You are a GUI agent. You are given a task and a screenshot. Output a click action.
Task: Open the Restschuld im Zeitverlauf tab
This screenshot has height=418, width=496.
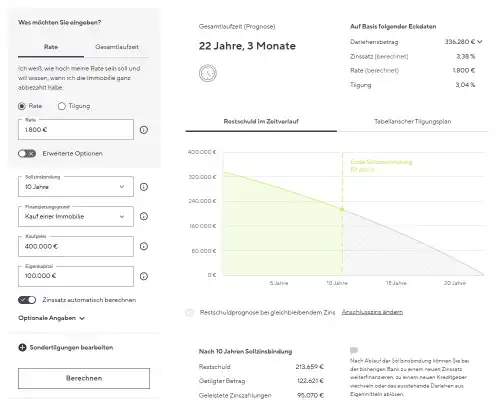click(261, 121)
